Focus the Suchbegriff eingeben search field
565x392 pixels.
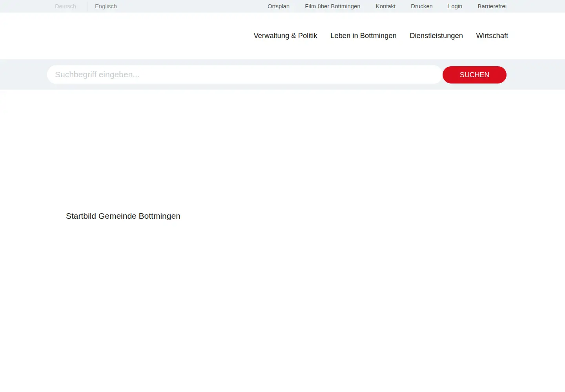pyautogui.click(x=245, y=74)
